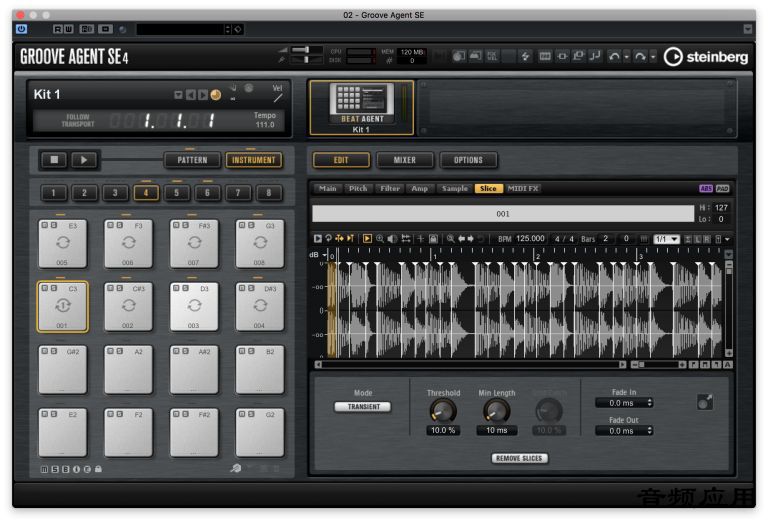Click the REMOVE SLICES button

pyautogui.click(x=519, y=458)
